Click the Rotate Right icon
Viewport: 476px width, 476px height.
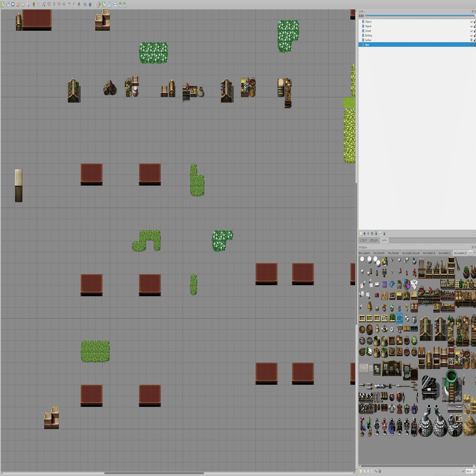click(x=125, y=5)
